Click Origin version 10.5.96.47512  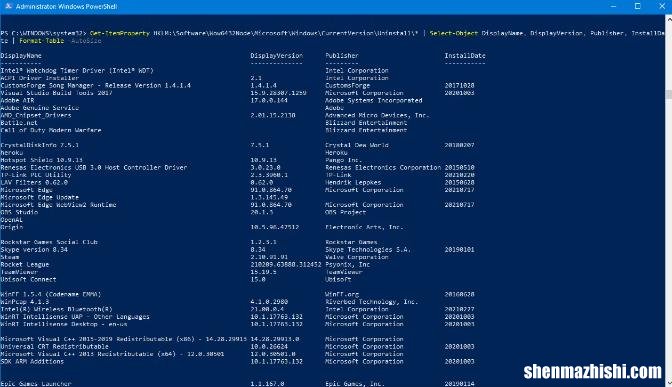pyautogui.click(x=275, y=227)
